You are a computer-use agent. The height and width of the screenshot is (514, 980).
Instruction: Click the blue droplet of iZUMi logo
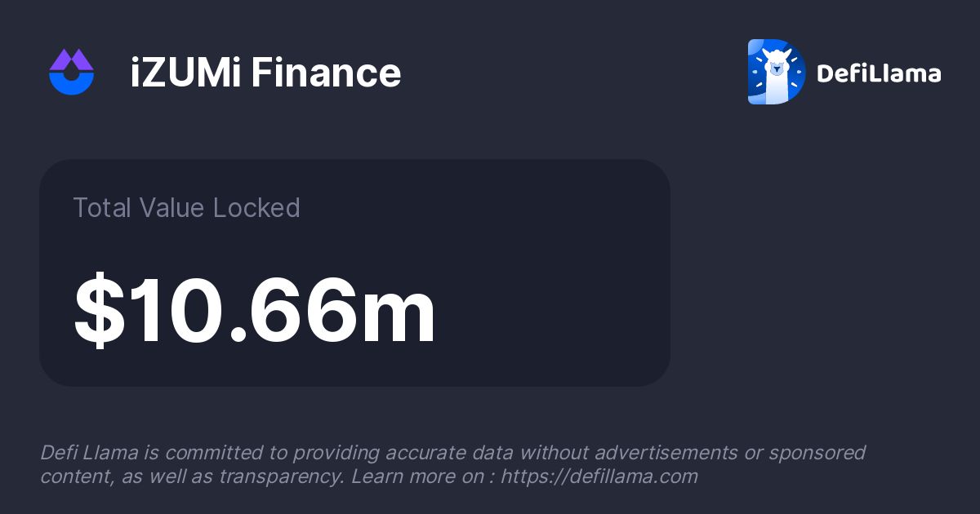click(x=72, y=82)
